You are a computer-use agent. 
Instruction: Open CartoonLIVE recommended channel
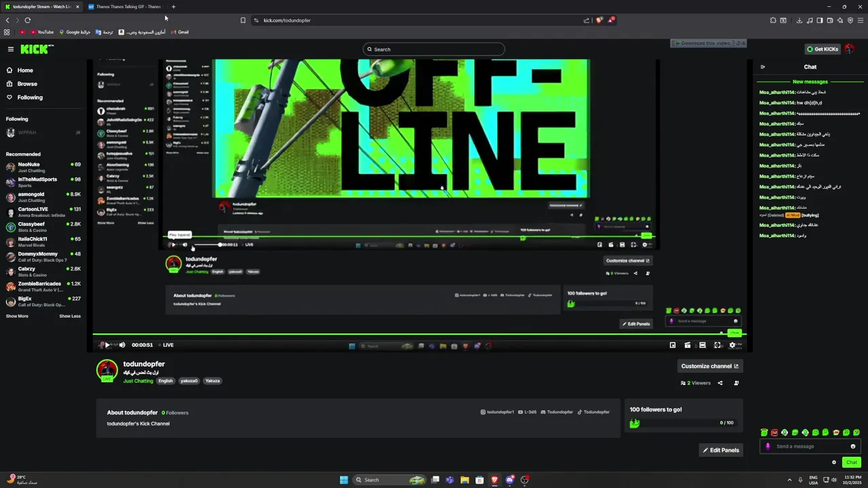click(x=43, y=211)
